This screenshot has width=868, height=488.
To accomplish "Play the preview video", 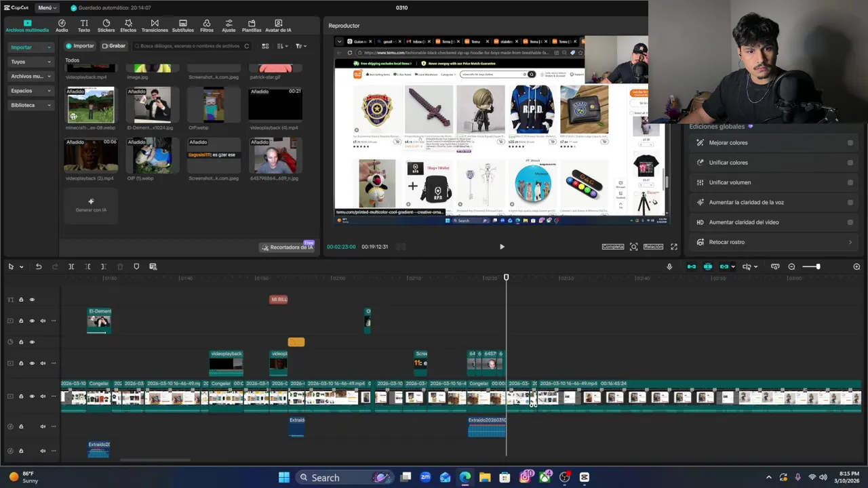I will click(502, 247).
